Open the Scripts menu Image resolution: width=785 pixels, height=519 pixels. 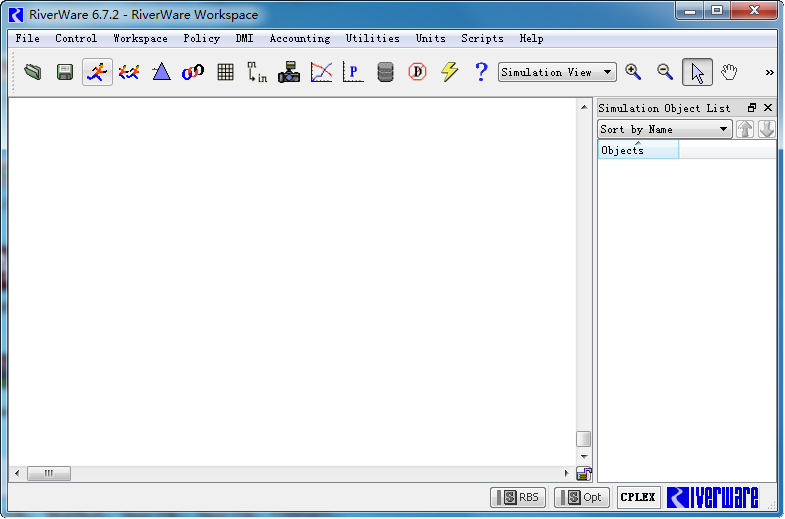click(x=482, y=39)
